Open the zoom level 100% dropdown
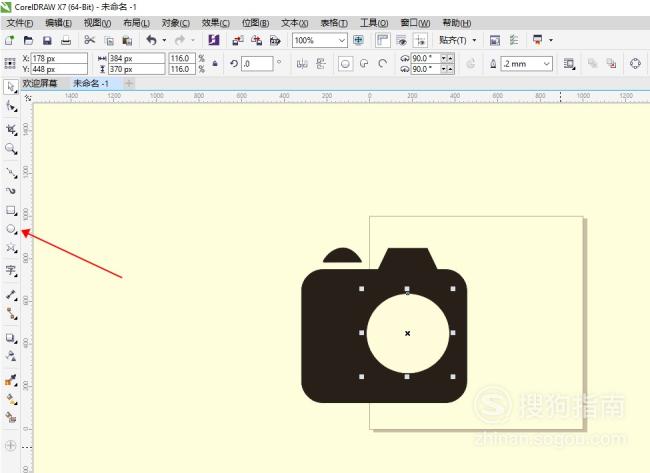 [342, 41]
